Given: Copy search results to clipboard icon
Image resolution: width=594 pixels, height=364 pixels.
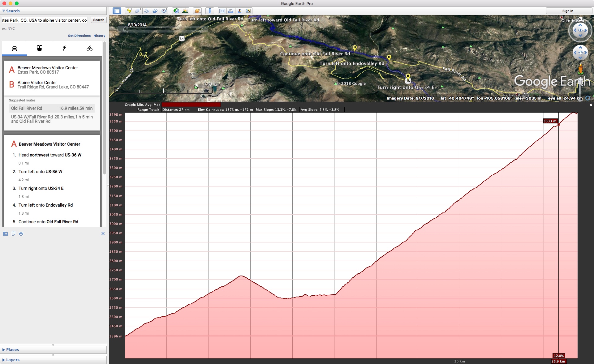Looking at the screenshot, I should [13, 233].
